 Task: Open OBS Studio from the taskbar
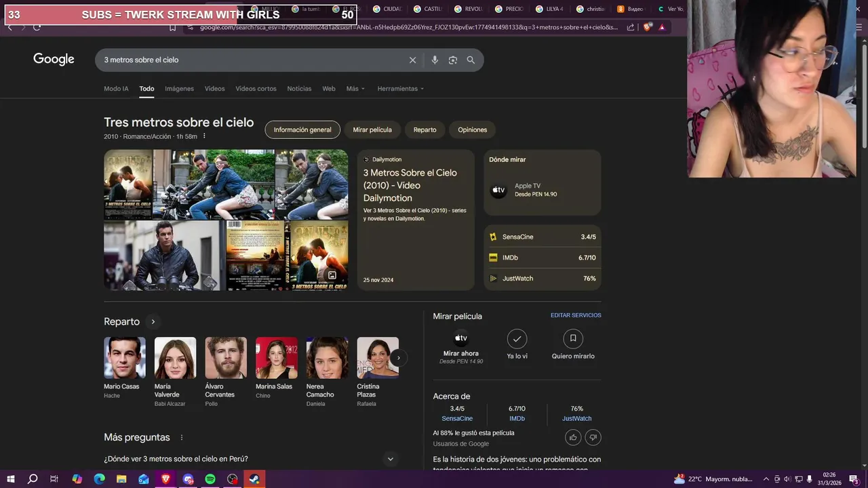233,479
